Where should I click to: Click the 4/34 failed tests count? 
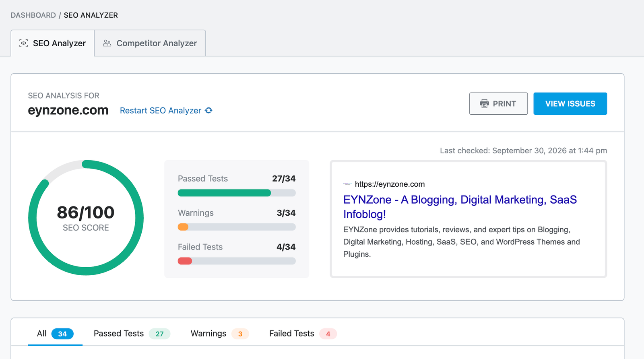[x=286, y=247]
